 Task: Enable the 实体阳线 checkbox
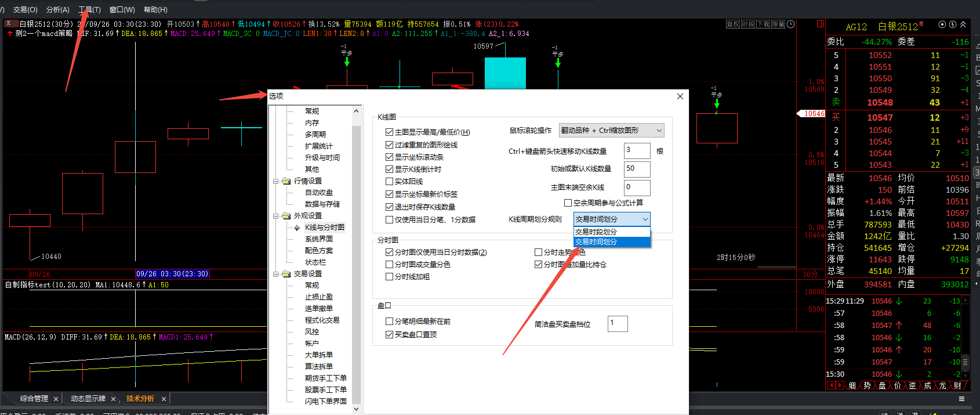pos(390,182)
